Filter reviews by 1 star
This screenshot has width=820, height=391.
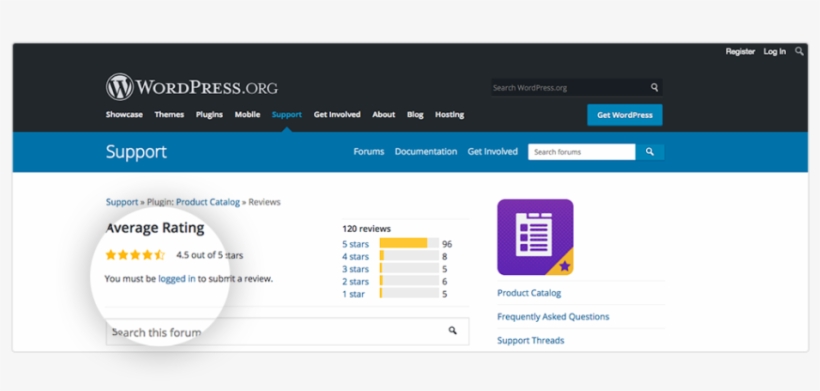pyautogui.click(x=354, y=294)
